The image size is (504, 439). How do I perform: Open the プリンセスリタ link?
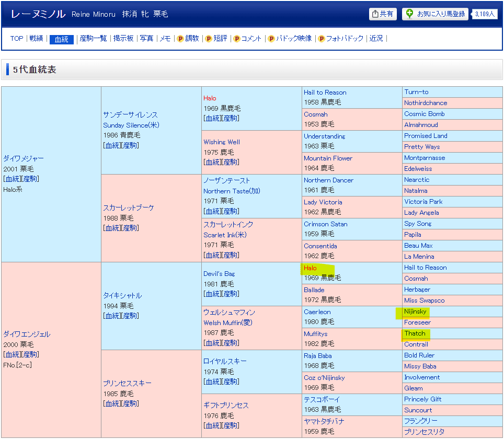tap(425, 432)
